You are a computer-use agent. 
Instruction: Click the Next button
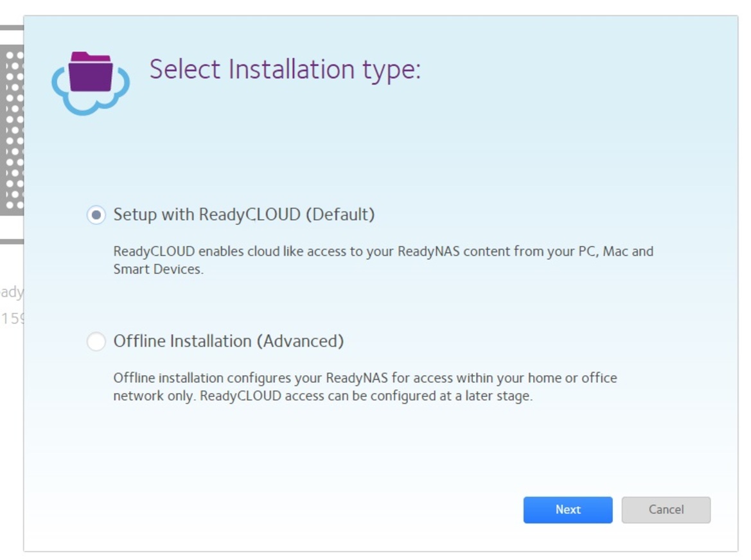[x=567, y=510]
